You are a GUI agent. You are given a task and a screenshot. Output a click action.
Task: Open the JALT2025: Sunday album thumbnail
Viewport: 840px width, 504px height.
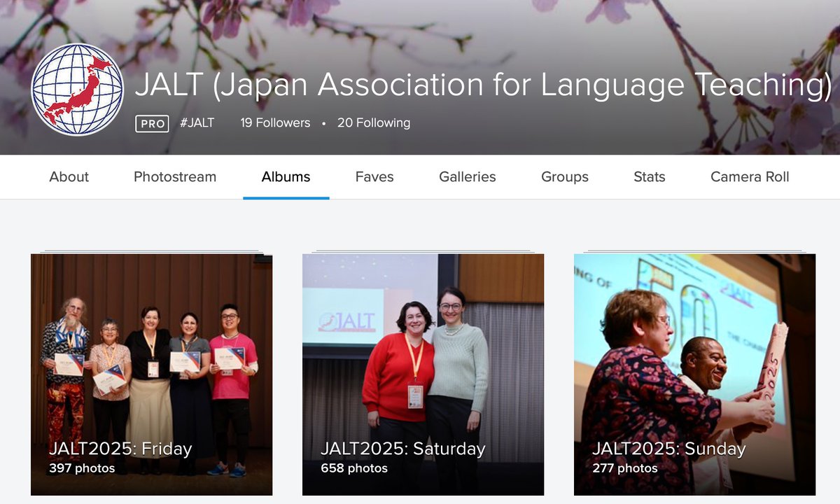point(694,374)
